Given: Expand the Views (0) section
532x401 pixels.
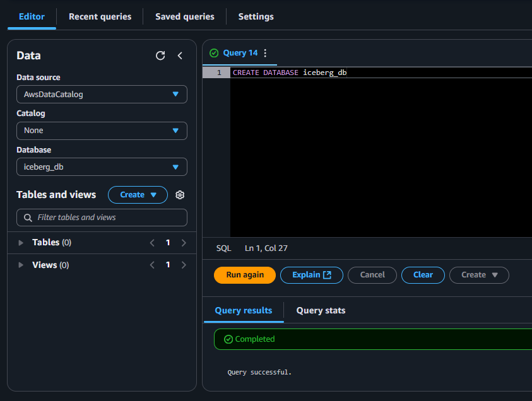Looking at the screenshot, I should pyautogui.click(x=21, y=265).
